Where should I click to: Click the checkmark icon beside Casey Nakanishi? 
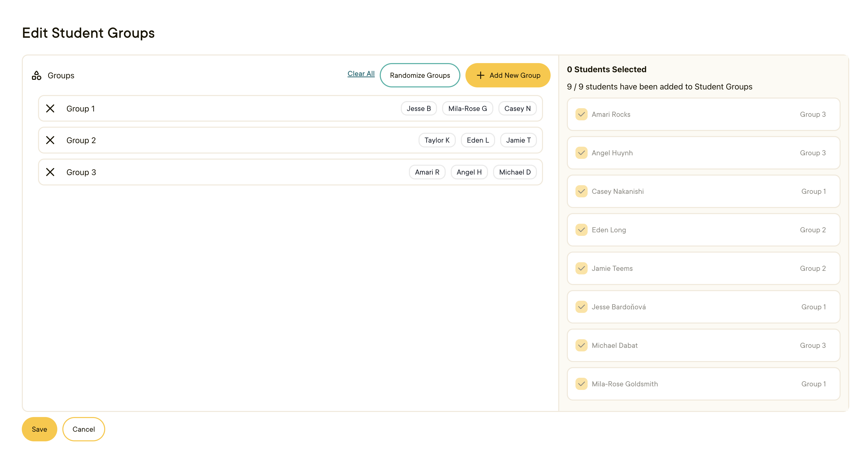pos(581,191)
